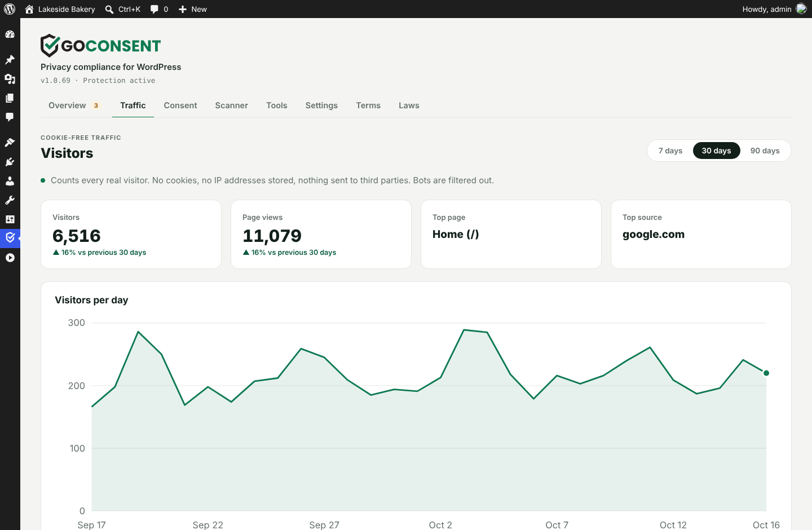Open Appearance via the paintbrush icon
The height and width of the screenshot is (530, 812).
click(10, 143)
